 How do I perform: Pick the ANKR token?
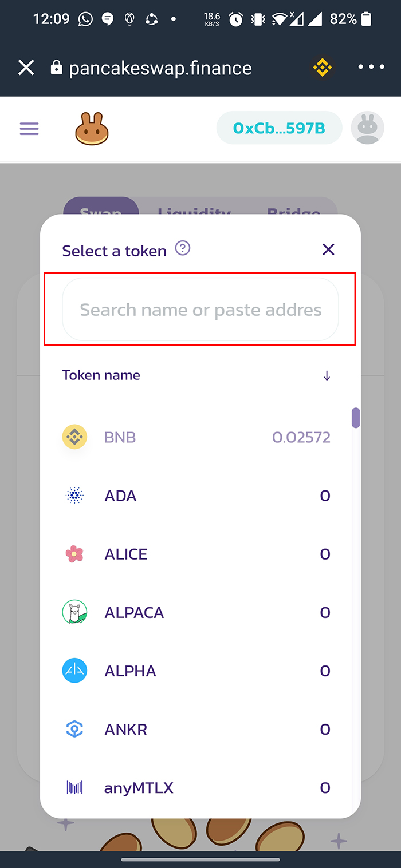[x=196, y=729]
